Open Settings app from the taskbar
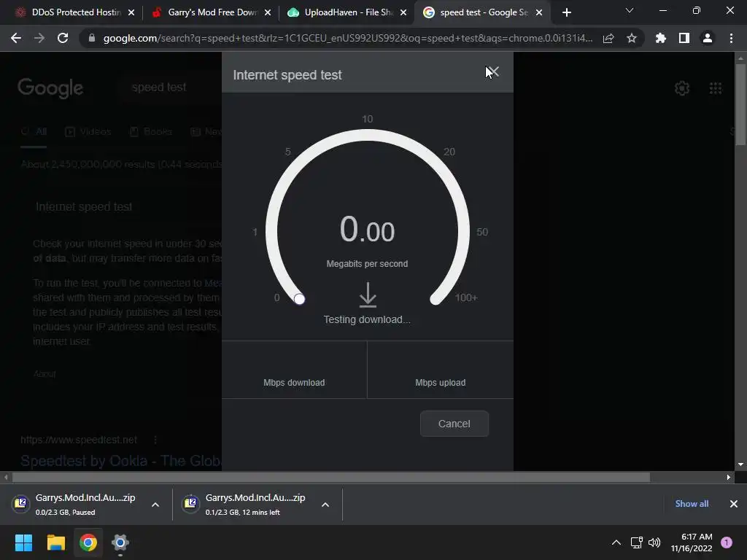Screen dimensions: 747x560 (120, 542)
